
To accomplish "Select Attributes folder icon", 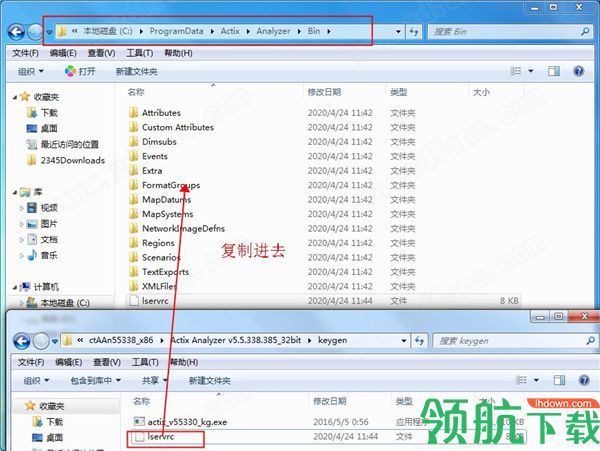I will pyautogui.click(x=133, y=113).
